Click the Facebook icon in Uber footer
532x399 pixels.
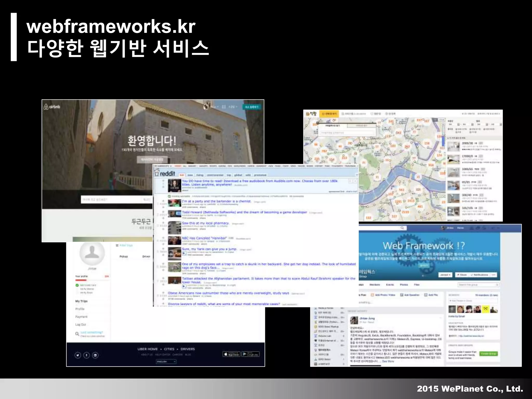point(87,355)
